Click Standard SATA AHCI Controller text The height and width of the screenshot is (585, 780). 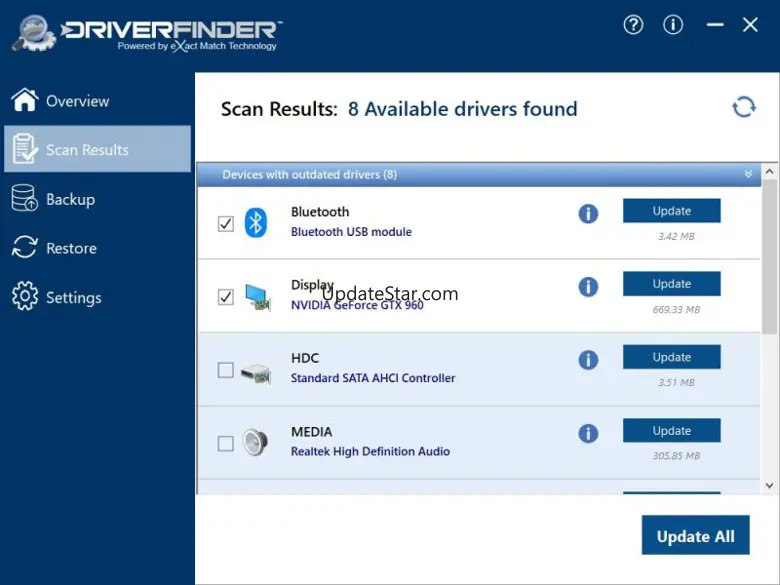[x=373, y=378]
